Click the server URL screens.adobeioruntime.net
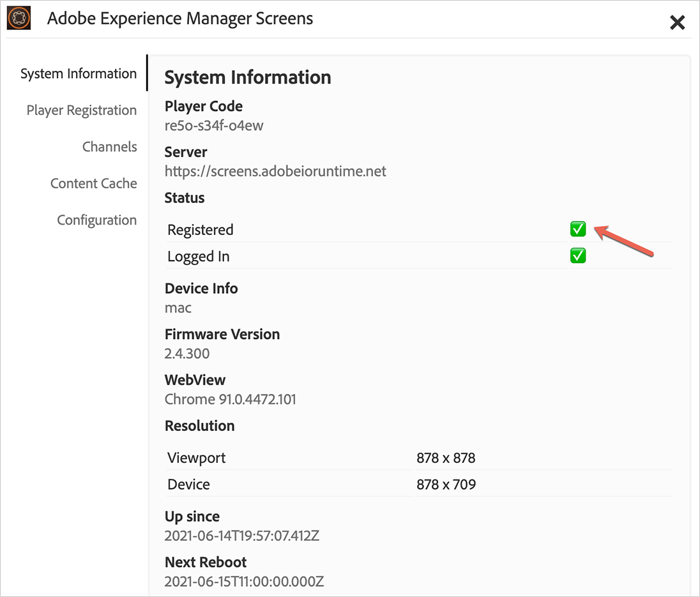 (275, 171)
